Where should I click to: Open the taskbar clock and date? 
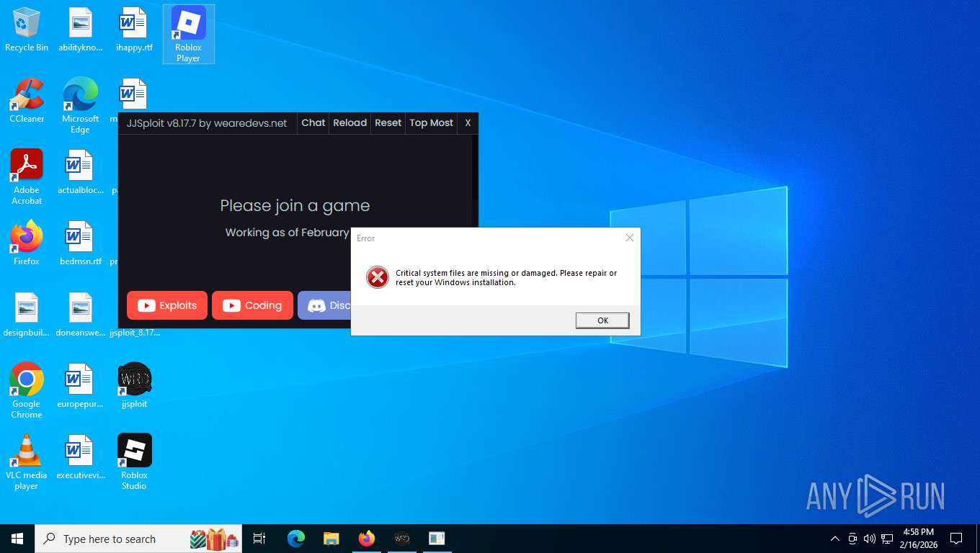click(x=918, y=539)
